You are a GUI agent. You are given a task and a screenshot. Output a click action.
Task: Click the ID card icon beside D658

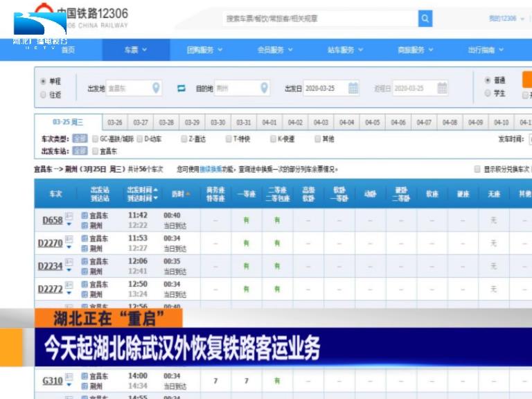click(x=69, y=216)
